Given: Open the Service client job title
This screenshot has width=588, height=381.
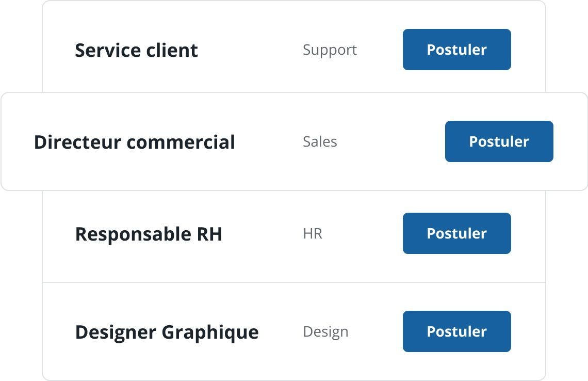Looking at the screenshot, I should [136, 50].
